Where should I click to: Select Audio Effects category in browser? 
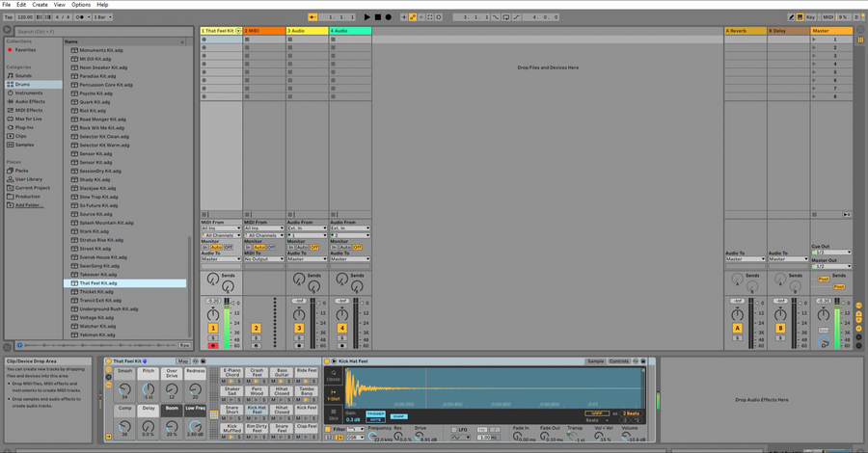tap(30, 102)
